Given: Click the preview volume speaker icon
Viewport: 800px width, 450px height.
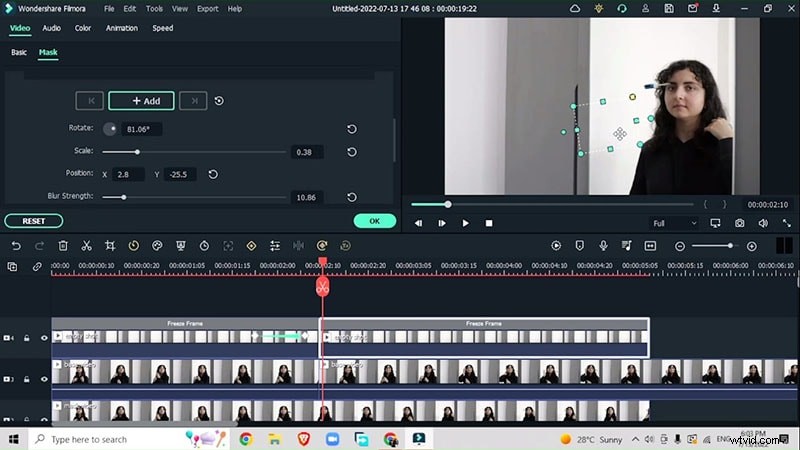Looking at the screenshot, I should pos(763,223).
